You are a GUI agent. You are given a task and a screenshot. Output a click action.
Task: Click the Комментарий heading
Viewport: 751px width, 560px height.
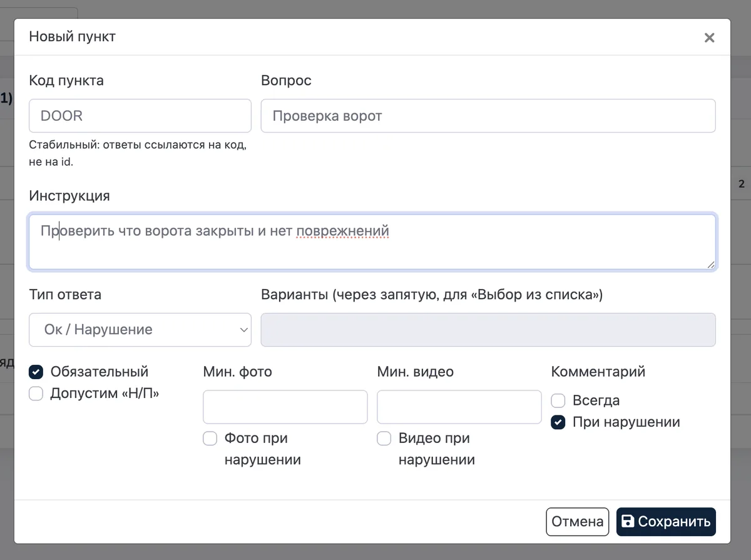click(x=598, y=372)
